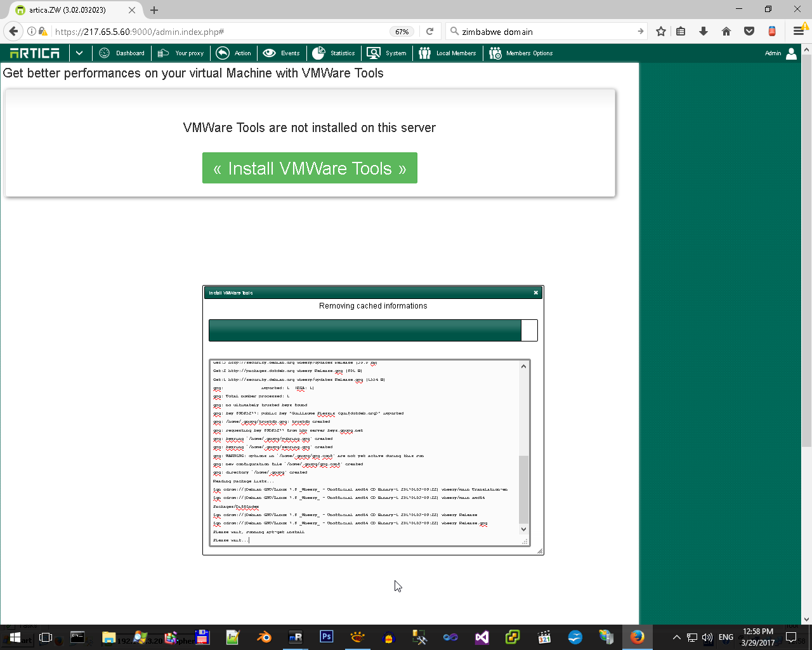Open Blender from the taskbar

click(265, 637)
